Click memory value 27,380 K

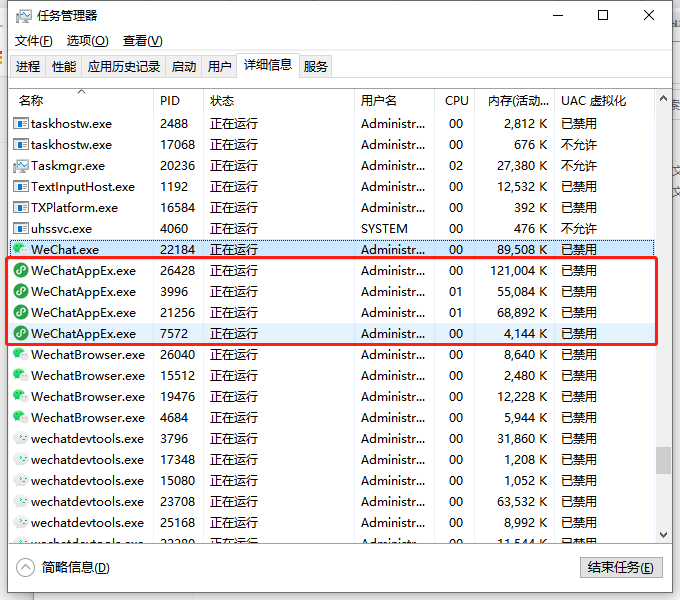click(522, 166)
